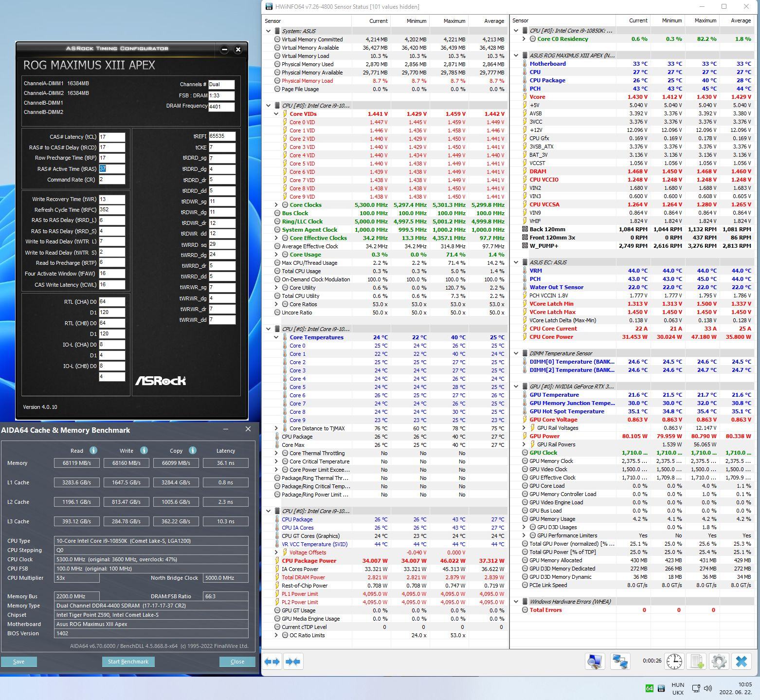Click the Memory Latency value 36.1 ns
Viewport: 760px width, 700px height.
coord(226,463)
